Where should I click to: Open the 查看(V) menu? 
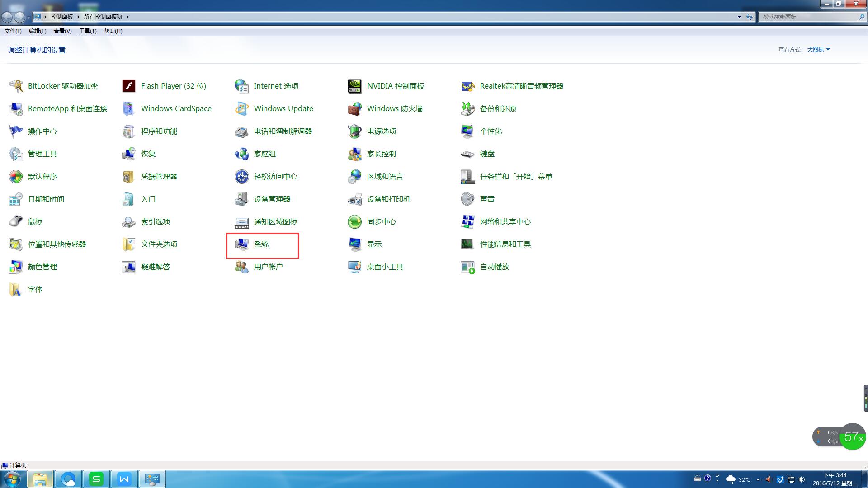point(62,31)
